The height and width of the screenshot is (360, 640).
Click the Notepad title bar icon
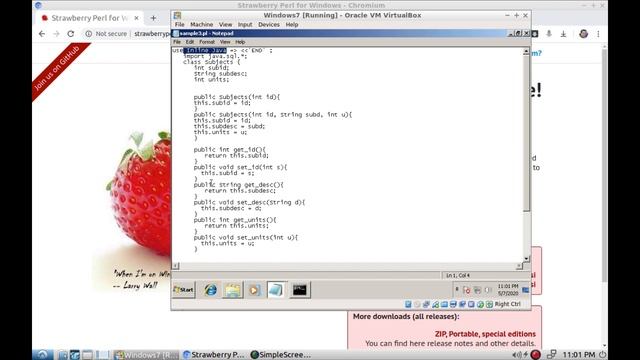176,33
